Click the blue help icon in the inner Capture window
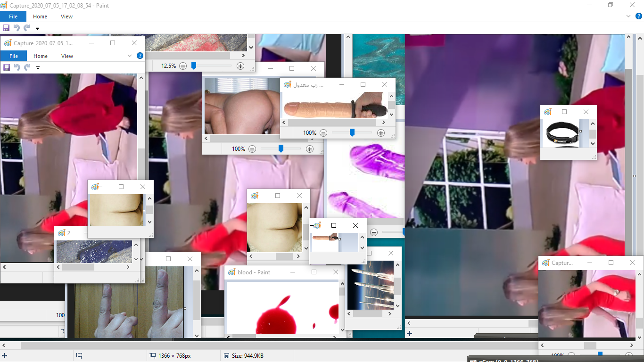 click(x=140, y=56)
